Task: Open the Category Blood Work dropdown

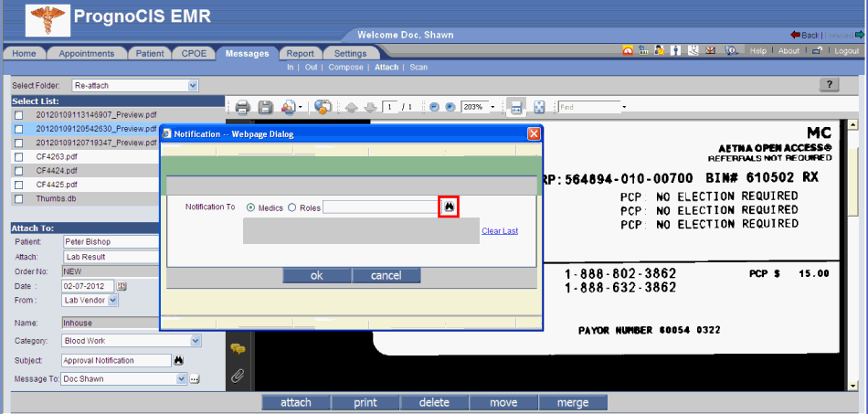Action: (195, 340)
